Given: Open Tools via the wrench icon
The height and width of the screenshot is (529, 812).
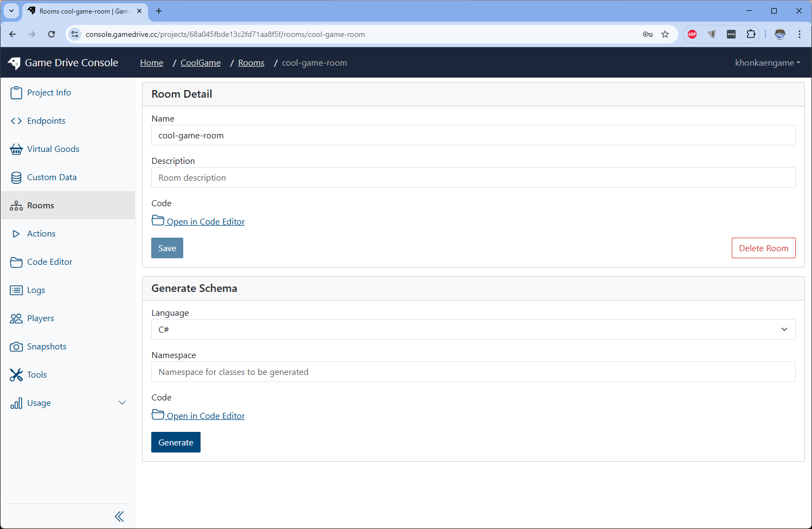Looking at the screenshot, I should 16,375.
